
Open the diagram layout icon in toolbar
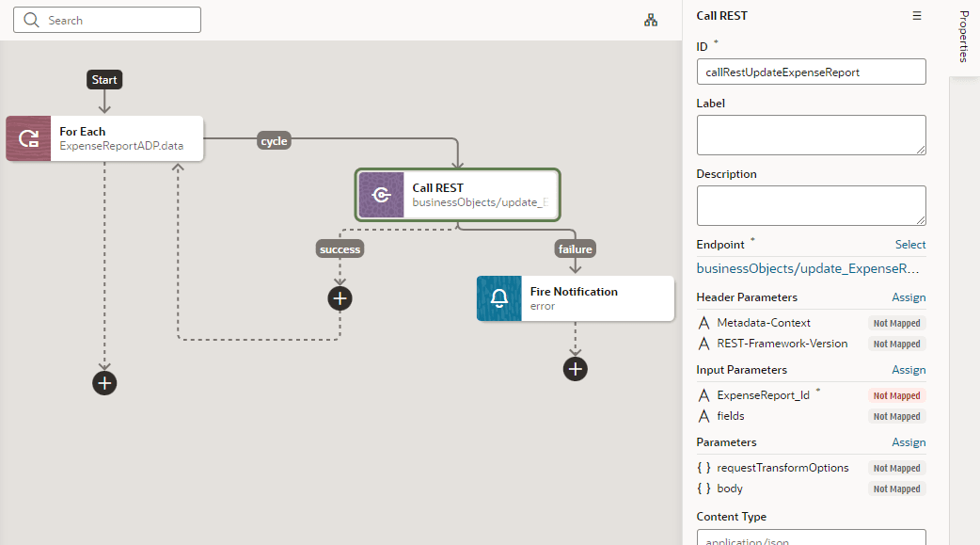point(651,20)
